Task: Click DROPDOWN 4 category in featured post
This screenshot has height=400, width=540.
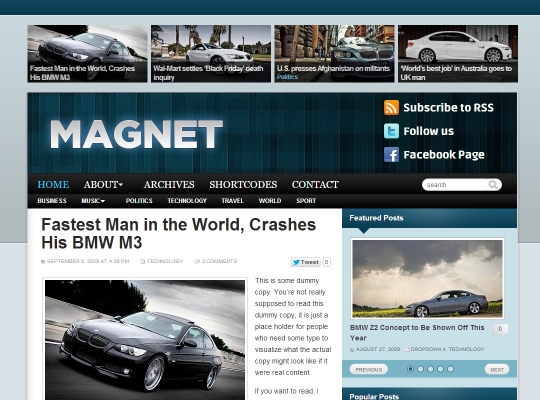Action: click(x=428, y=349)
